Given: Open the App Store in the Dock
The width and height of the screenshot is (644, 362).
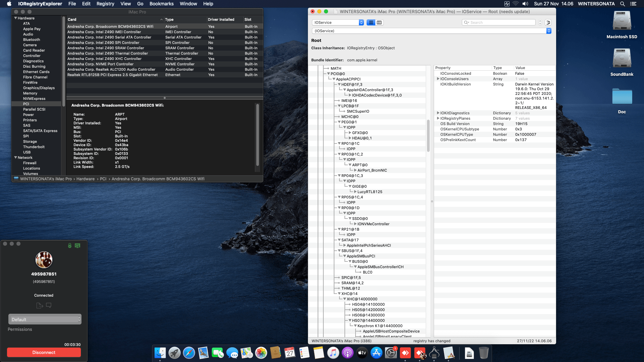Looking at the screenshot, I should click(376, 353).
